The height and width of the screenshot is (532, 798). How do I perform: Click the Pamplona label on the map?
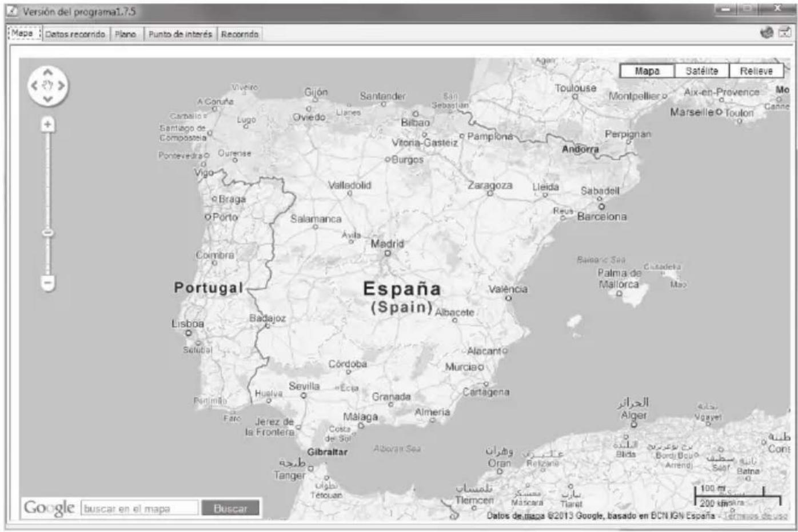(490, 136)
